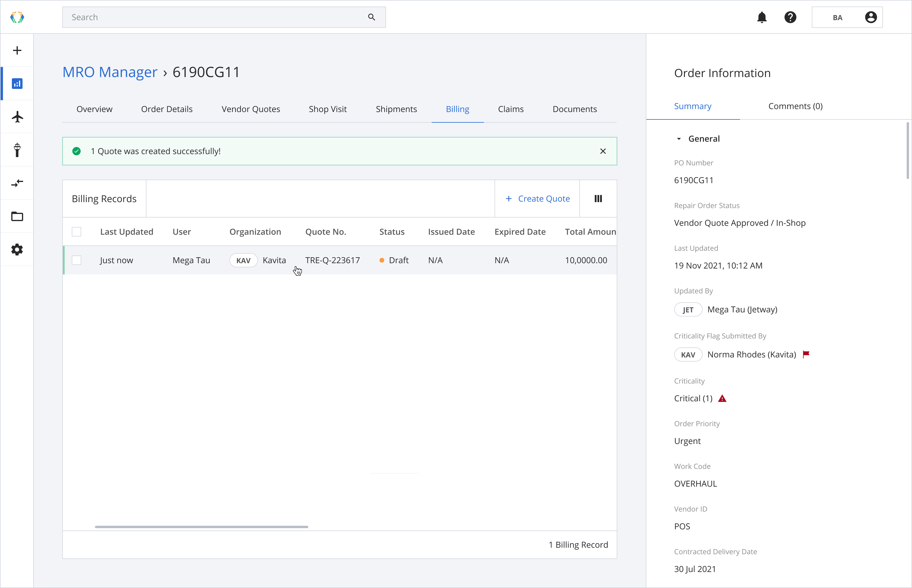Click the KAV badge in the quote row
This screenshot has width=912, height=588.
(243, 261)
